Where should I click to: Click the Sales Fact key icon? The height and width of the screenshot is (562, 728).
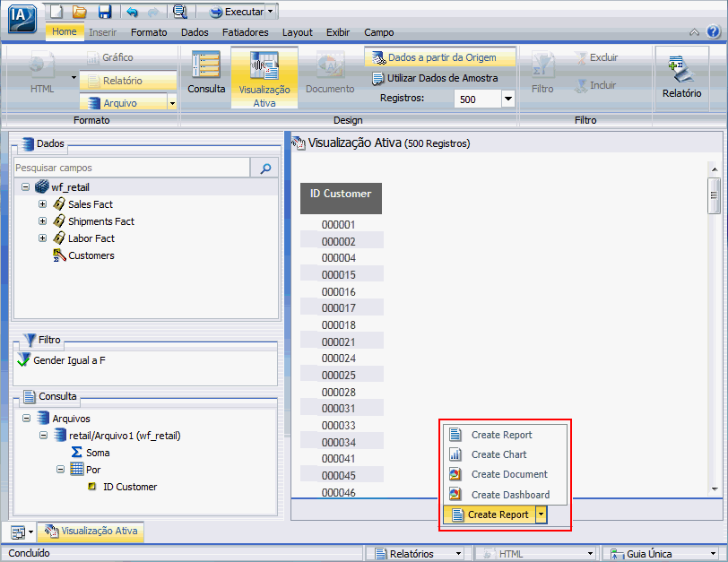click(x=59, y=203)
